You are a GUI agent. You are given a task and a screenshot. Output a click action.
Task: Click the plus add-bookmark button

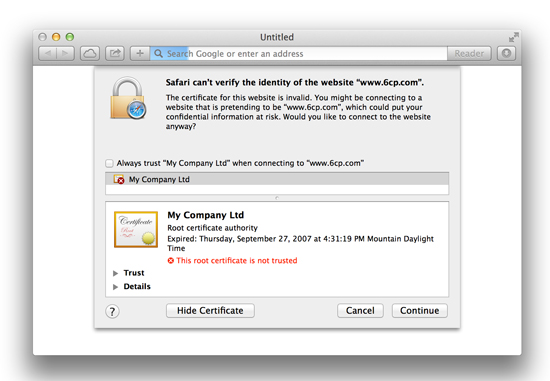pyautogui.click(x=140, y=54)
